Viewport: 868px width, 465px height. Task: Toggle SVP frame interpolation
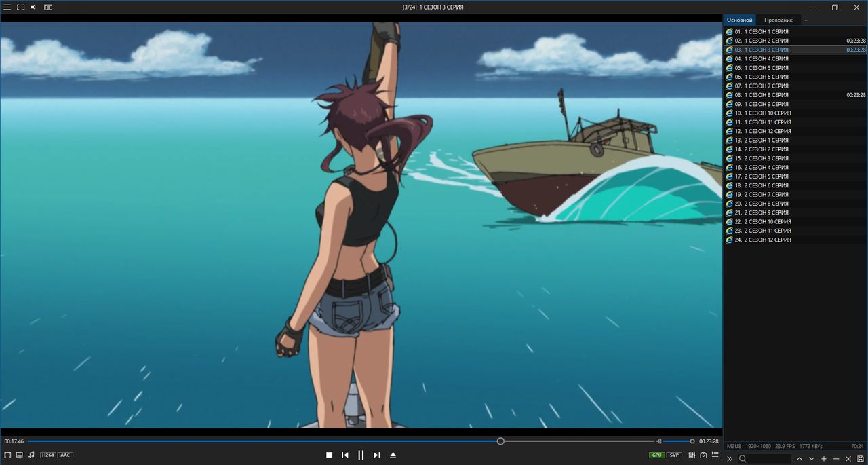pos(674,455)
